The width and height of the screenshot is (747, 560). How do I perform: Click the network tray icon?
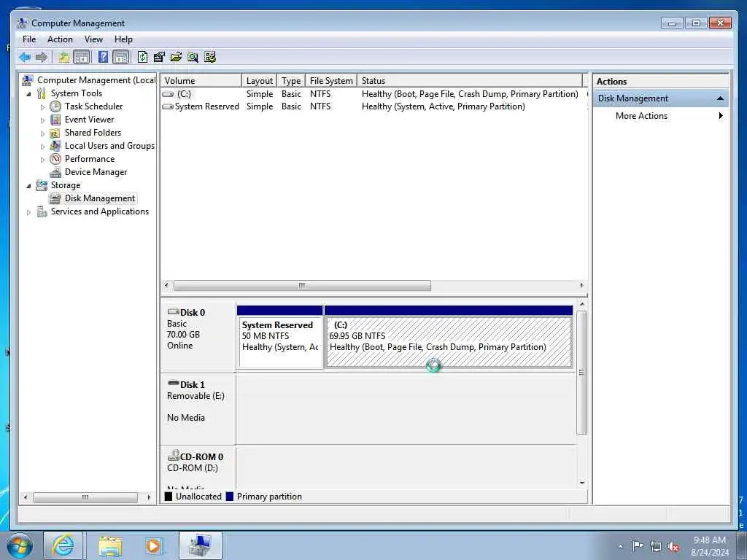(656, 547)
